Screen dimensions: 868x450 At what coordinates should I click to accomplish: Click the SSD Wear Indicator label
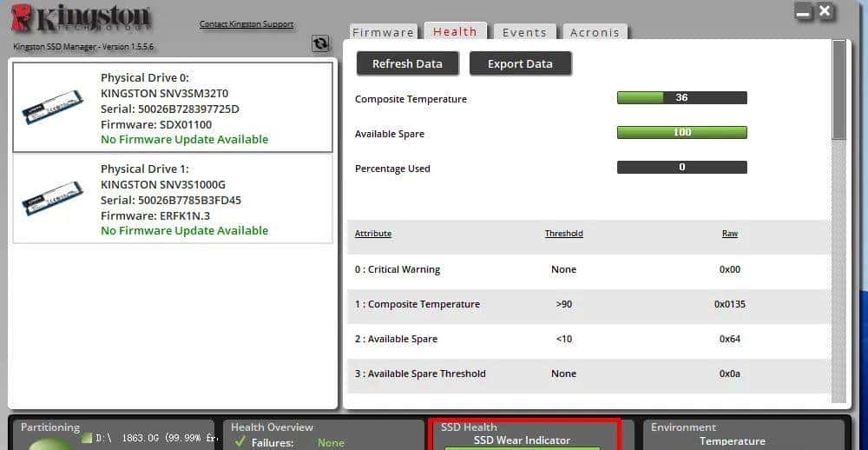[522, 440]
